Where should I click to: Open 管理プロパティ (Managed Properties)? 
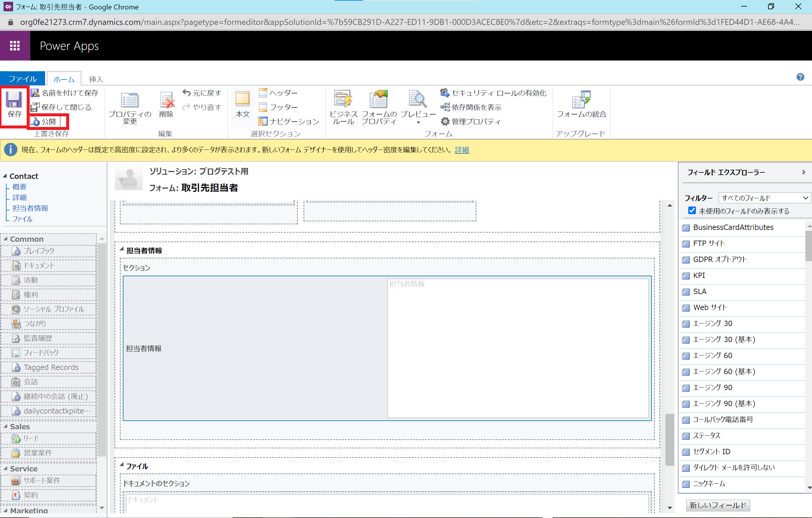point(471,121)
